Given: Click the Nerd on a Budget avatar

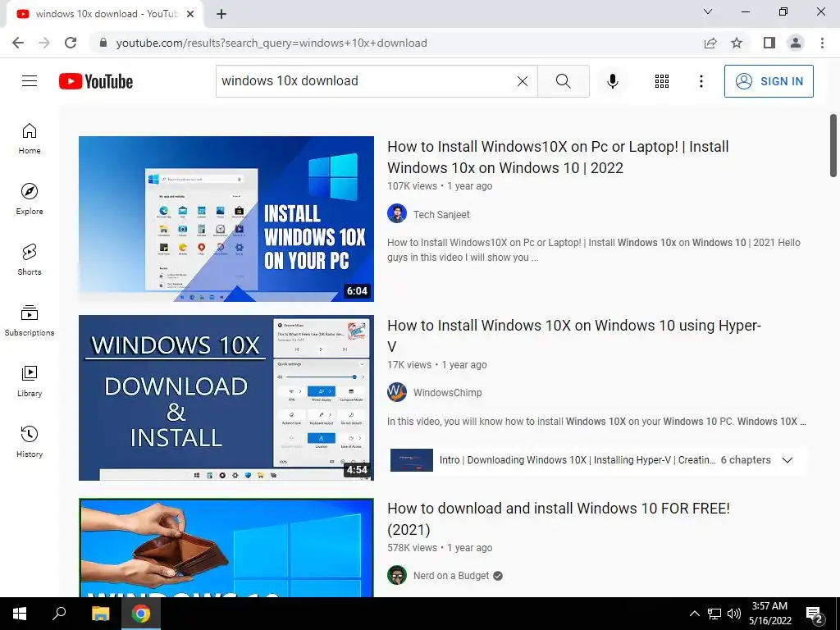Looking at the screenshot, I should coord(397,575).
